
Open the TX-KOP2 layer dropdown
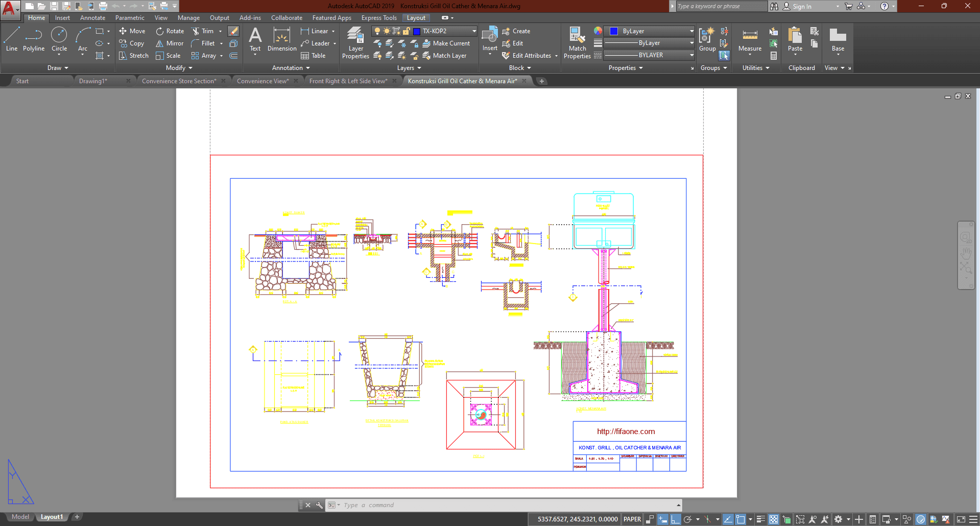pos(473,31)
